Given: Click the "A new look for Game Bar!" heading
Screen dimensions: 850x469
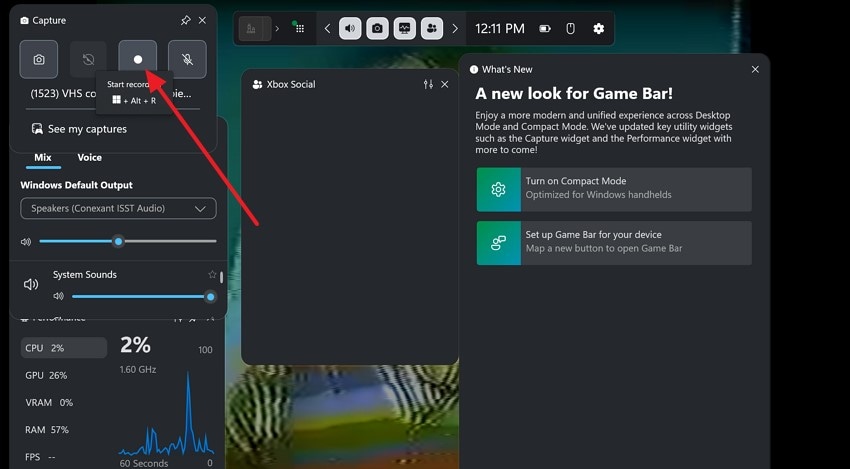Looking at the screenshot, I should click(x=574, y=94).
